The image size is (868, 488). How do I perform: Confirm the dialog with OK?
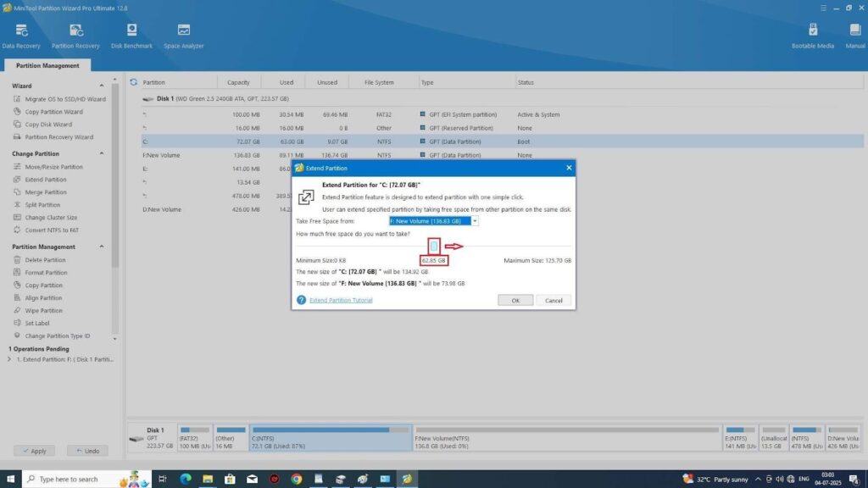tap(515, 300)
